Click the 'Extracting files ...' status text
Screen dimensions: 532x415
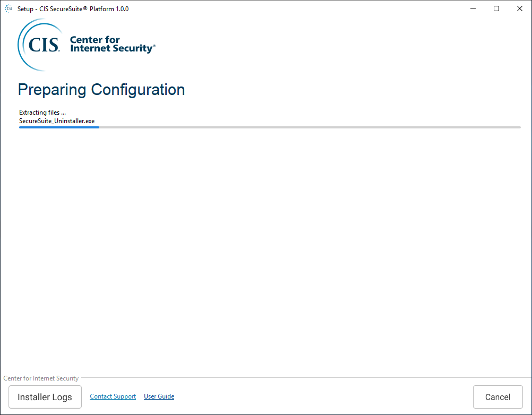pos(42,112)
